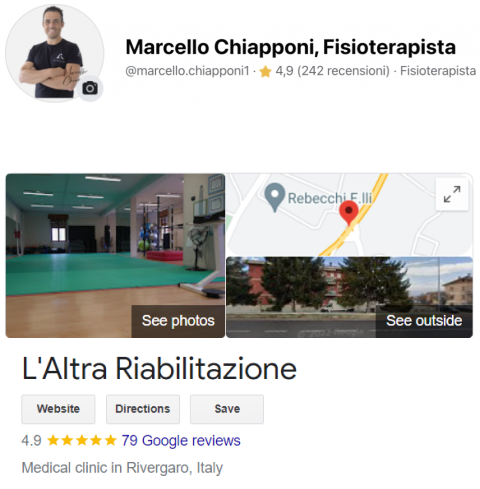Click the five gold stars rating
Screen dimensions: 480x489
82,440
